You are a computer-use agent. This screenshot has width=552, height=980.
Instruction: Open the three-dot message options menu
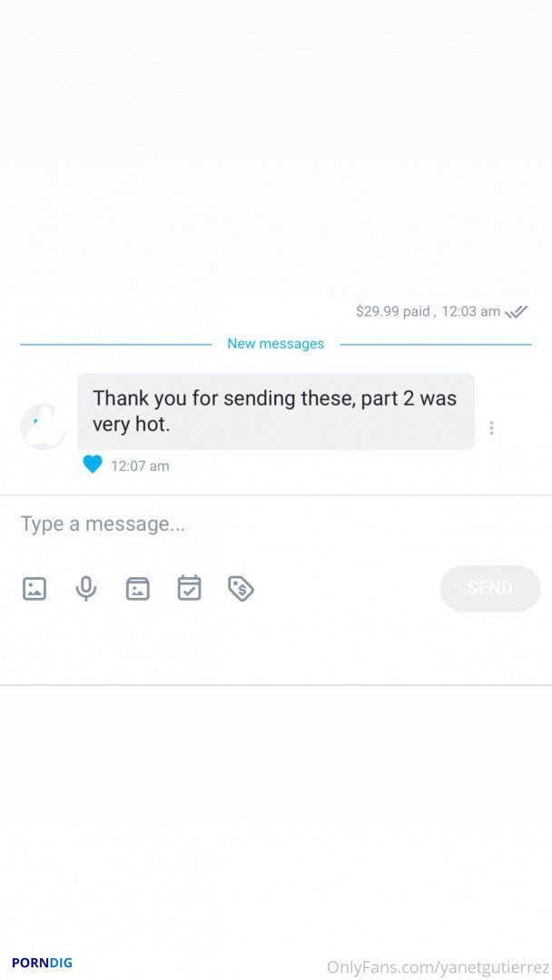pyautogui.click(x=492, y=428)
